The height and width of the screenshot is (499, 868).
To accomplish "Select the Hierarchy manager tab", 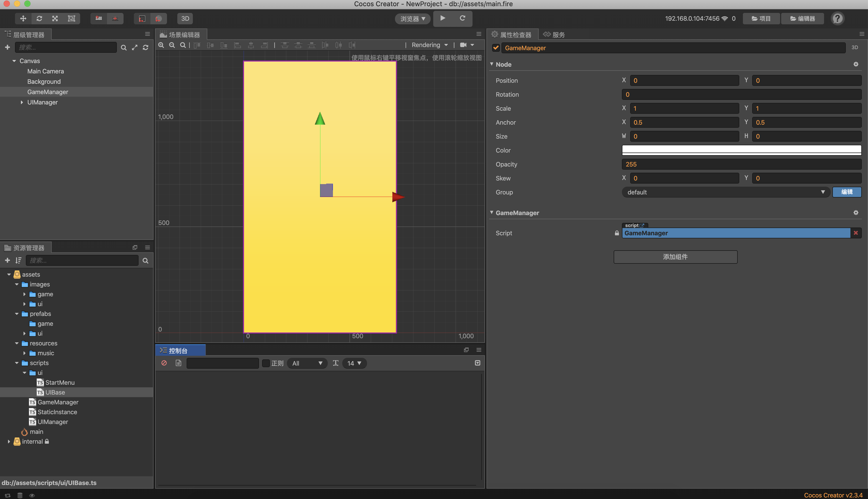I will pyautogui.click(x=25, y=35).
